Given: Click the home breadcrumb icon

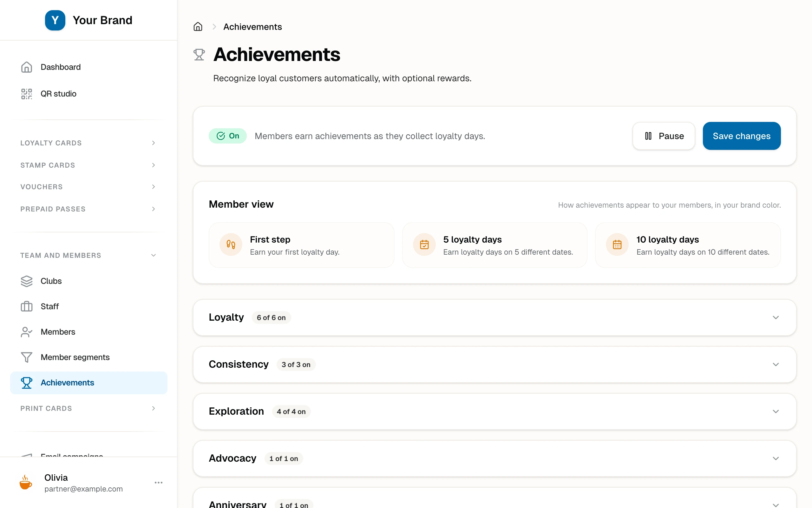Looking at the screenshot, I should 198,27.
